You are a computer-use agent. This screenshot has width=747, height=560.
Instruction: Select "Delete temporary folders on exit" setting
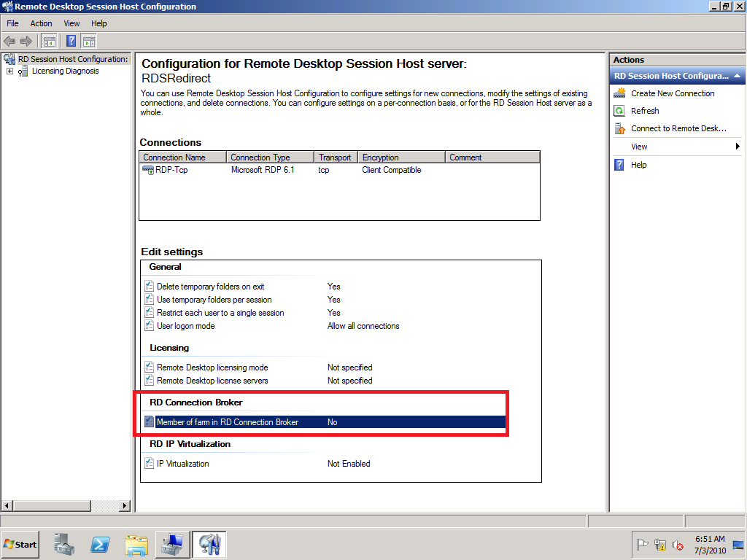point(211,286)
